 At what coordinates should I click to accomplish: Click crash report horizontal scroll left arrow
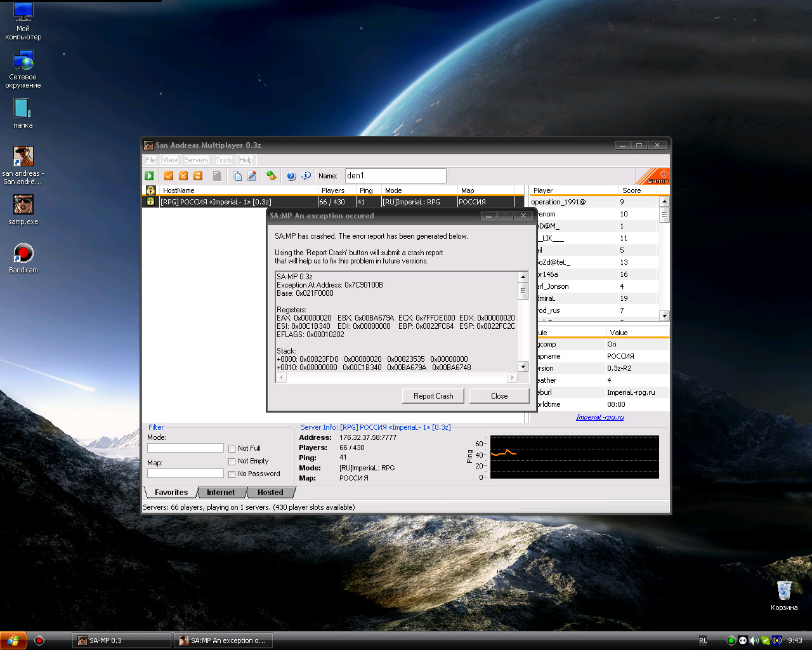(282, 377)
